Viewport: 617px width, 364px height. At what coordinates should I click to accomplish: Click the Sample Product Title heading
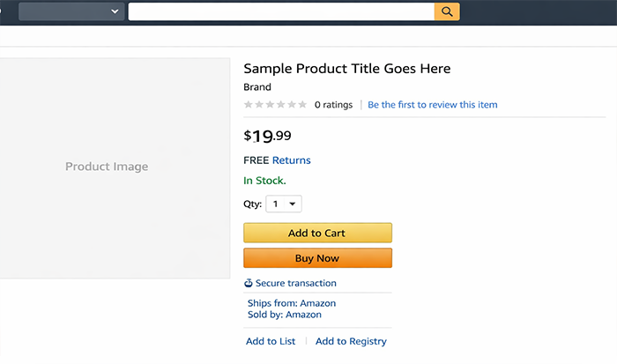click(346, 69)
